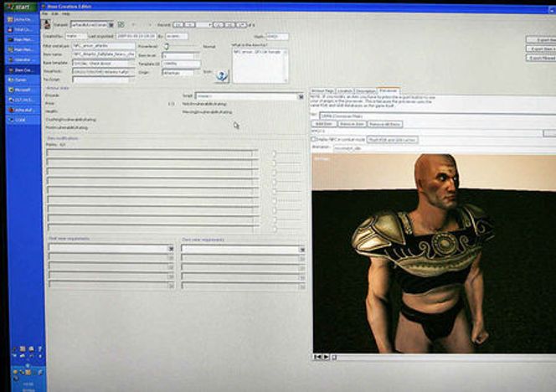556x392 pixels.
Task: Open the Edit menu
Action: coord(55,14)
